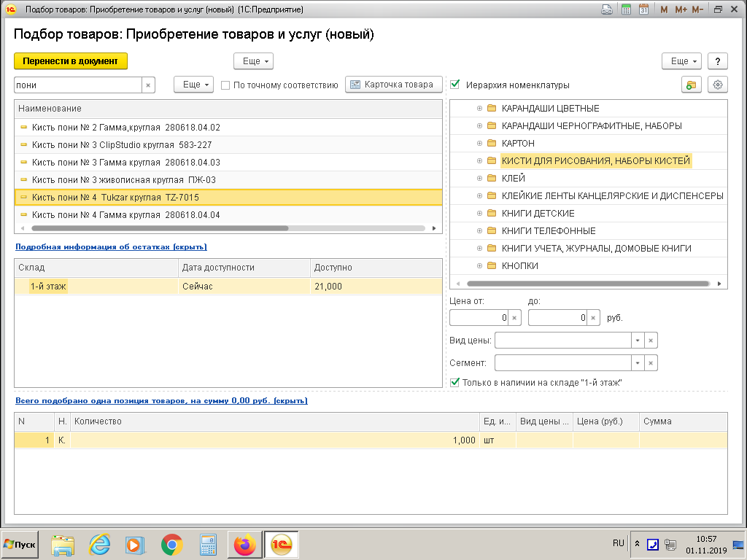Select the '1-й этаж' warehouse row
The image size is (747, 560).
[x=228, y=286]
